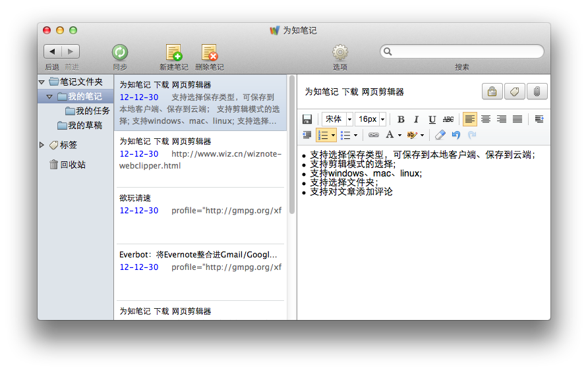Click bullet line 支持windows、mac、linux
The image size is (588, 372).
[x=366, y=173]
